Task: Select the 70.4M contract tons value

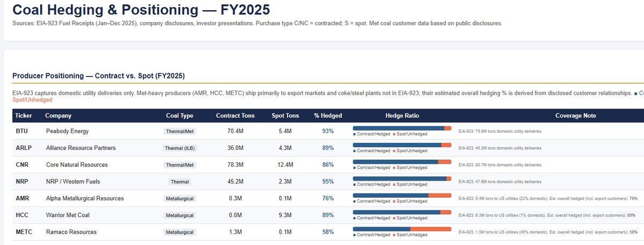Action: [x=235, y=131]
